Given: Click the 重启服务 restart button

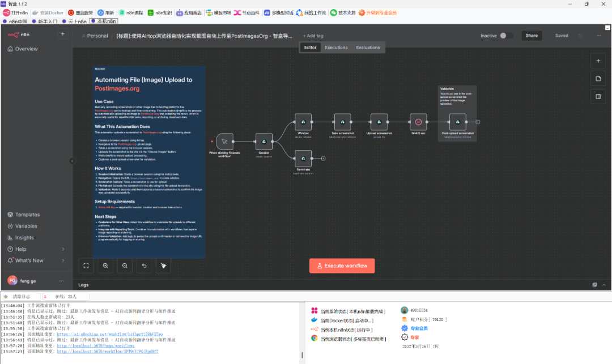Looking at the screenshot, I should (80, 12).
